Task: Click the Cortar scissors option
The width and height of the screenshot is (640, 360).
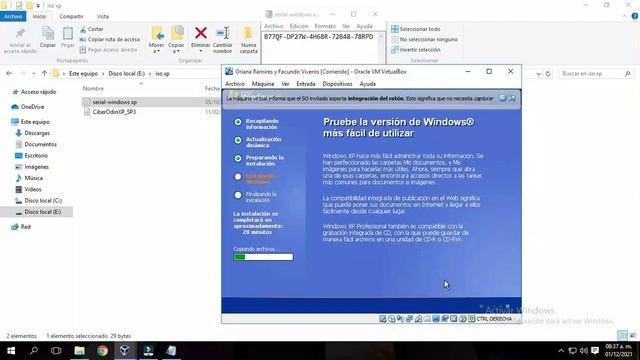Action: click(x=91, y=29)
